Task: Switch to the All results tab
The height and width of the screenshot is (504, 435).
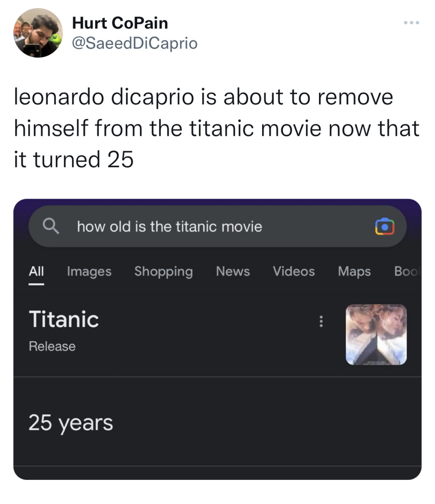Action: pos(36,272)
